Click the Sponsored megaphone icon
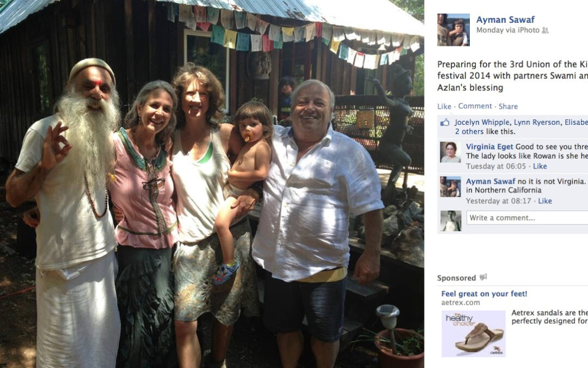 click(483, 277)
